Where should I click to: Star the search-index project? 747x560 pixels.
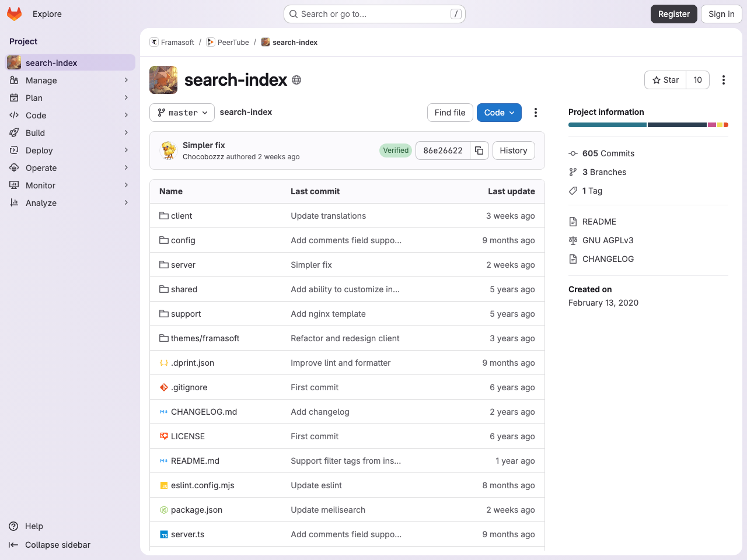point(665,80)
